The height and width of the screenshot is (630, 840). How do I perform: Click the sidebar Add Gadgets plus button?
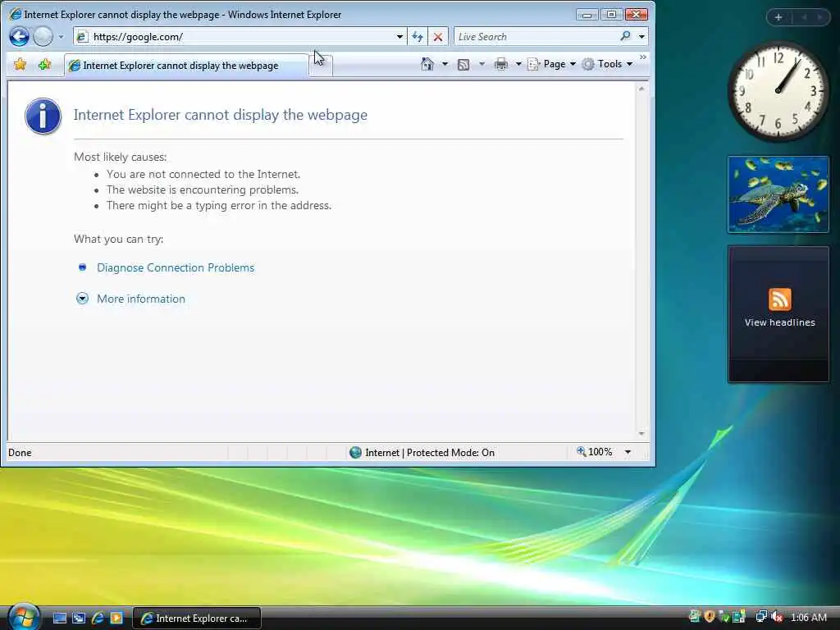coord(778,17)
